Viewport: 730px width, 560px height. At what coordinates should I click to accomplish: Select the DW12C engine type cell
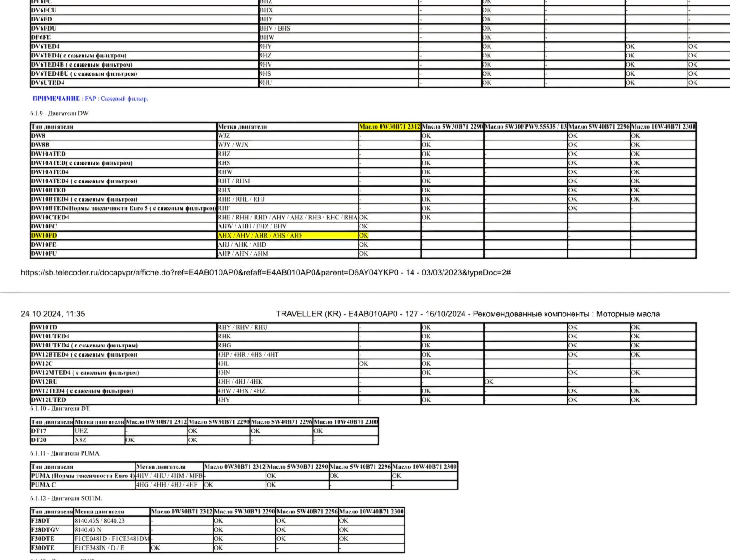click(123, 364)
